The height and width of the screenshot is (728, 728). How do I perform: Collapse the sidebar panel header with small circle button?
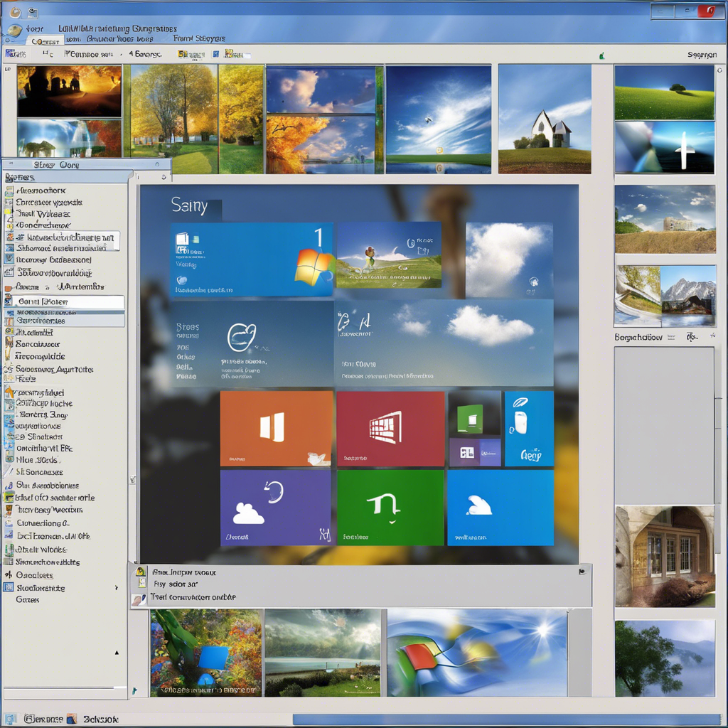pos(156,165)
